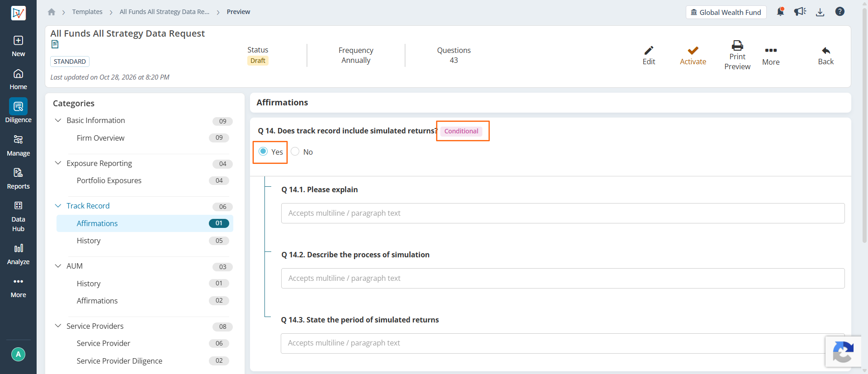
Task: Click the Track Record category label
Action: tap(88, 206)
